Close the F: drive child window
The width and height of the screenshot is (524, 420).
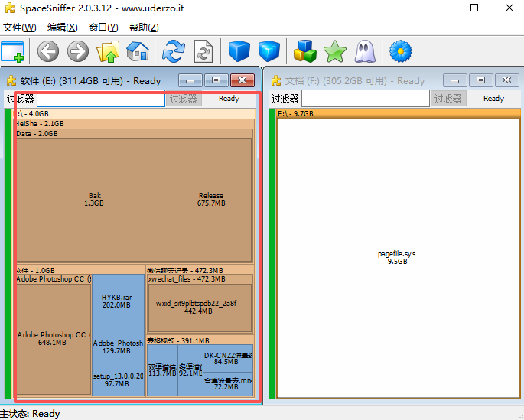point(507,80)
